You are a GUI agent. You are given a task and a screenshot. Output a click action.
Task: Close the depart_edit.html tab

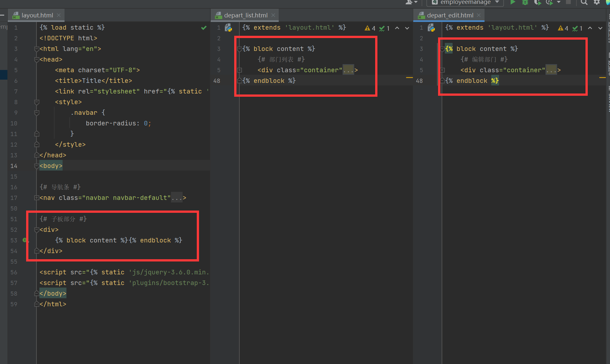tap(479, 15)
